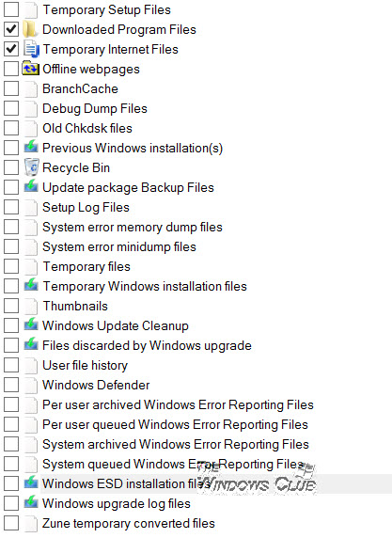Click the Windows Update Cleanup icon

point(31,325)
